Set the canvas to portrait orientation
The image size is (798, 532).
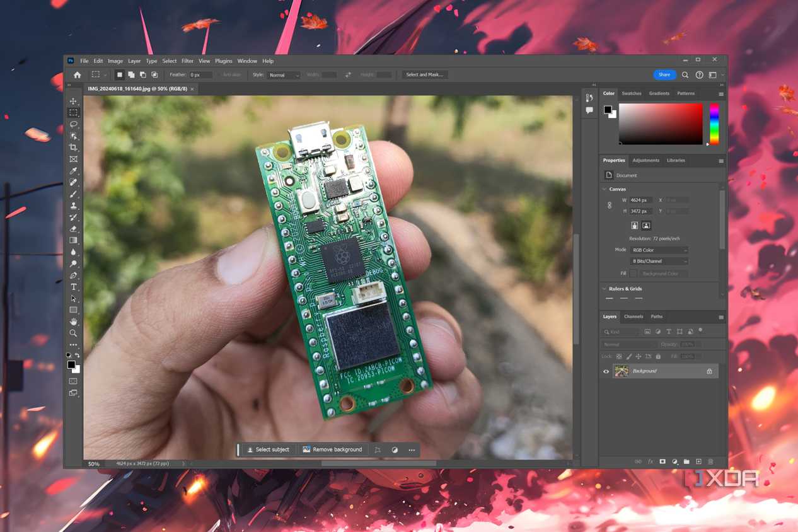pyautogui.click(x=635, y=225)
